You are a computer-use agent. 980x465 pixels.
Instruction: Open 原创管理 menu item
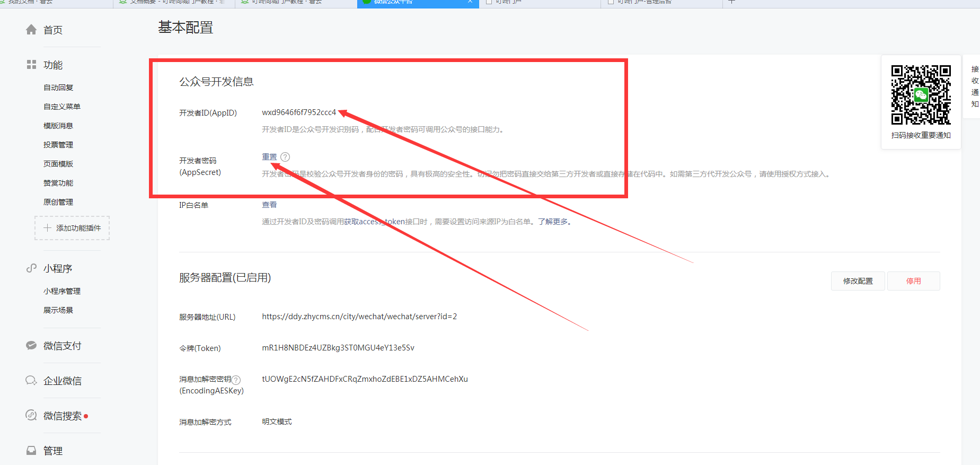coord(58,202)
